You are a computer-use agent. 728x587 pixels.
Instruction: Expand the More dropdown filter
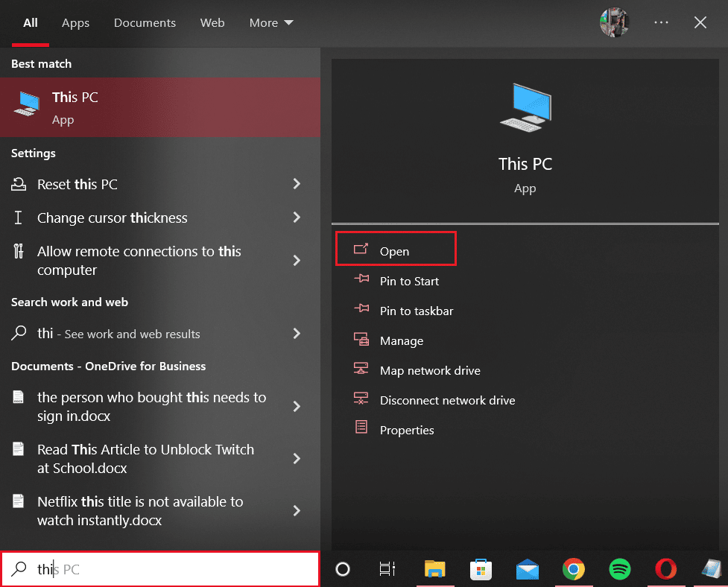pyautogui.click(x=271, y=23)
